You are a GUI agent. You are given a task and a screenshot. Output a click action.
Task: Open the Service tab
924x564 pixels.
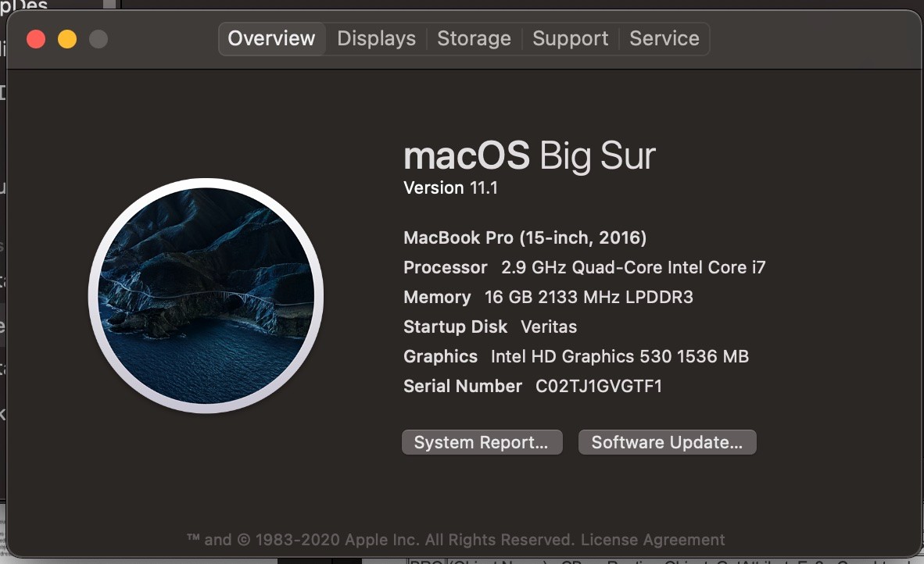click(x=664, y=38)
